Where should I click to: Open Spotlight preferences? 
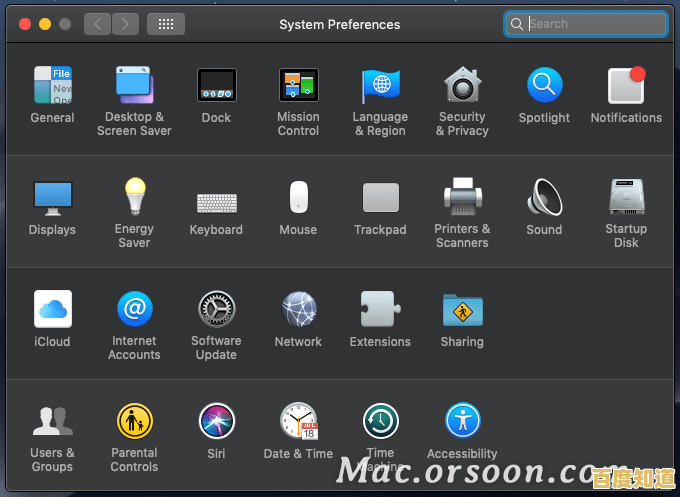coord(544,86)
